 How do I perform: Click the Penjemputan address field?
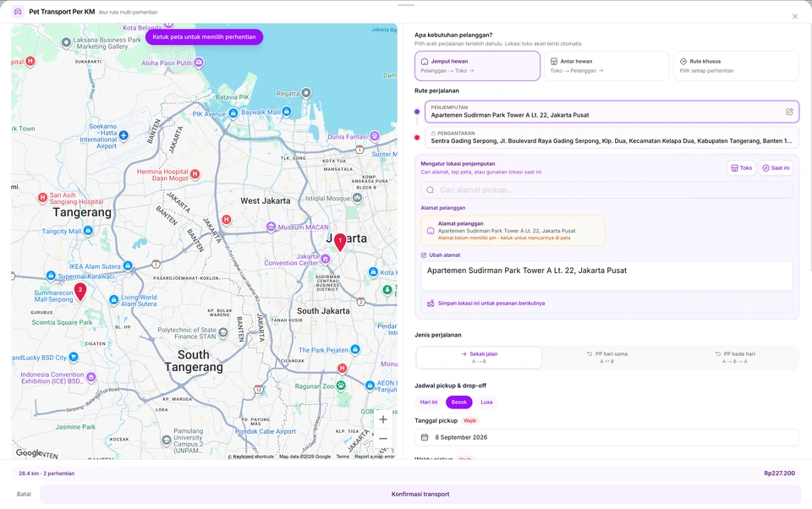tap(612, 112)
